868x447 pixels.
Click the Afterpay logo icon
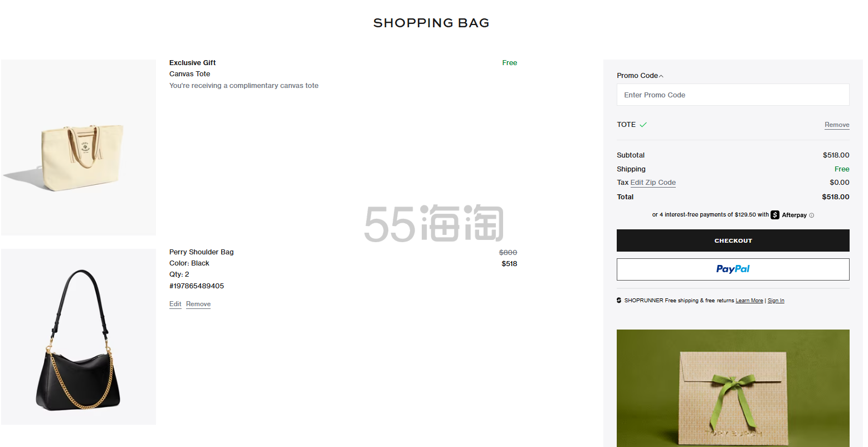(775, 215)
